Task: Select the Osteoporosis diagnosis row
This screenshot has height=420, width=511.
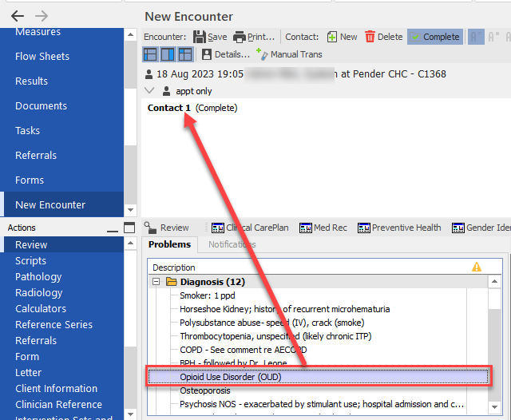Action: 204,390
